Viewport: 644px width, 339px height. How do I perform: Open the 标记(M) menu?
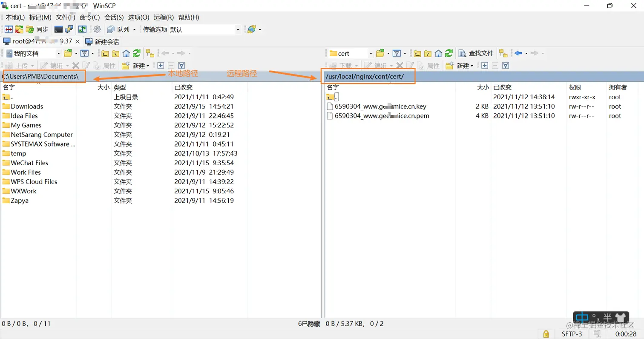pos(40,17)
